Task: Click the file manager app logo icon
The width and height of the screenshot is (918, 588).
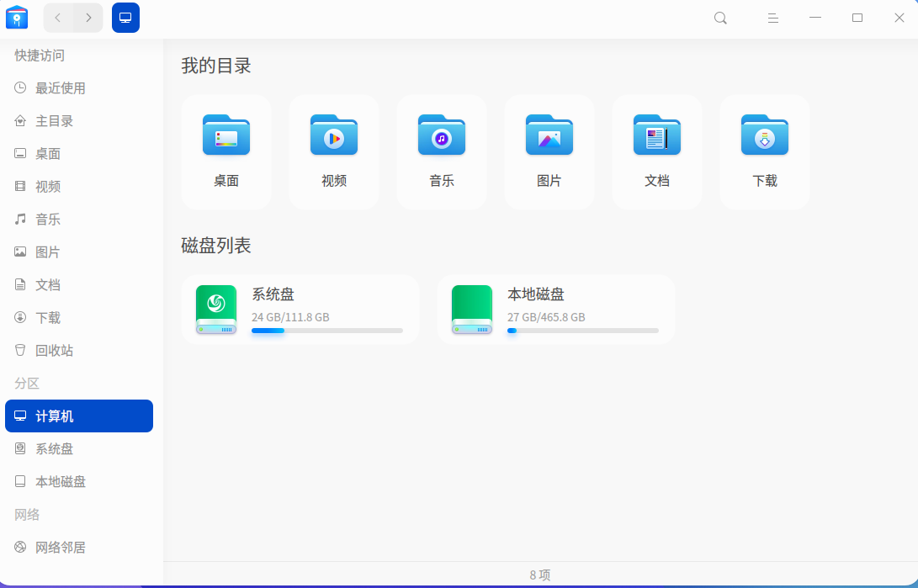Action: pos(17,18)
